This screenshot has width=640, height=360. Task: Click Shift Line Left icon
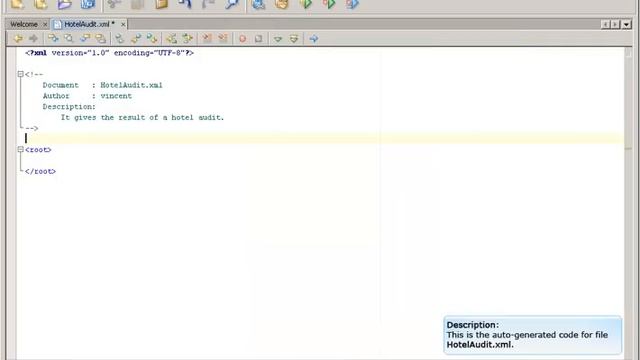pyautogui.click(x=171, y=39)
